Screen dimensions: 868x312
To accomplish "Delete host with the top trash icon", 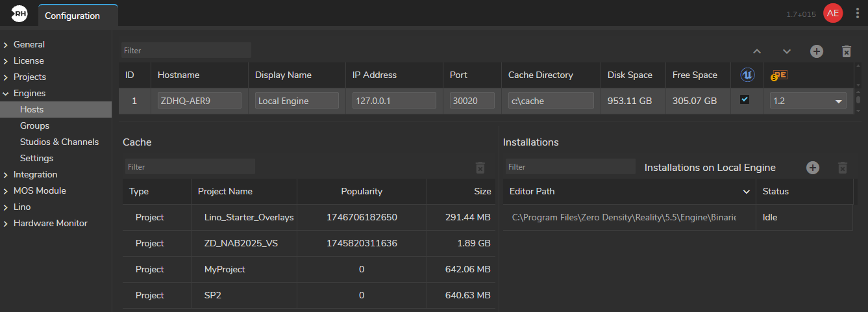I will 846,51.
